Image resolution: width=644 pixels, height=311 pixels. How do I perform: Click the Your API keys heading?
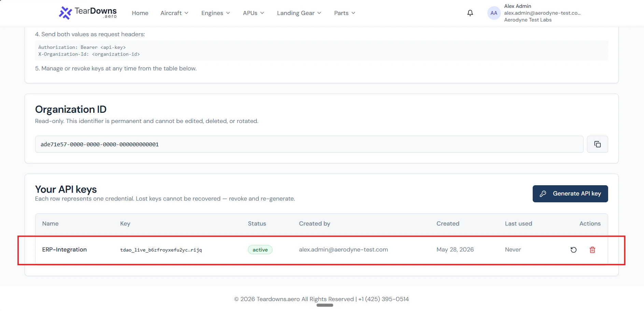click(66, 189)
